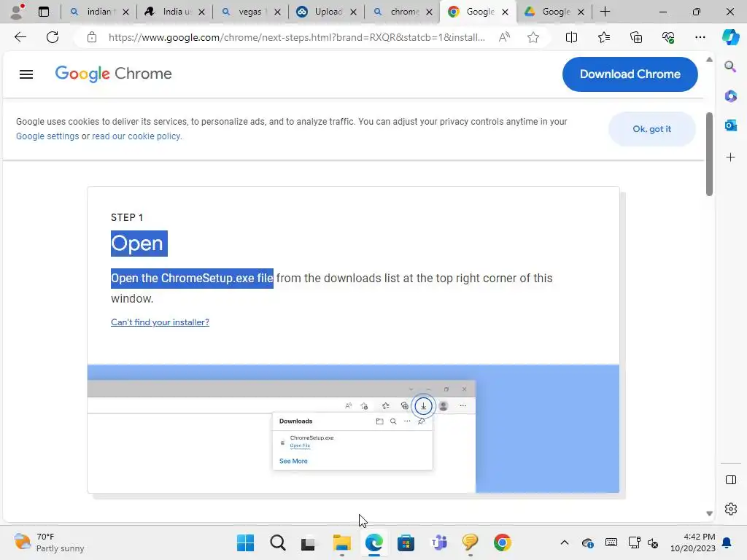Open touch keyboard tray icon
Image resolution: width=747 pixels, height=560 pixels.
611,542
